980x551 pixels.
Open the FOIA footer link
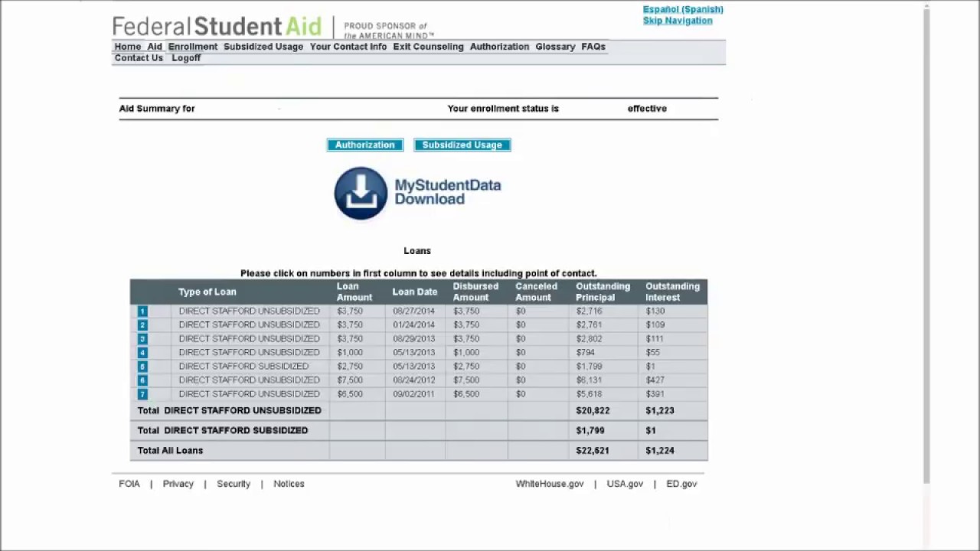point(129,484)
